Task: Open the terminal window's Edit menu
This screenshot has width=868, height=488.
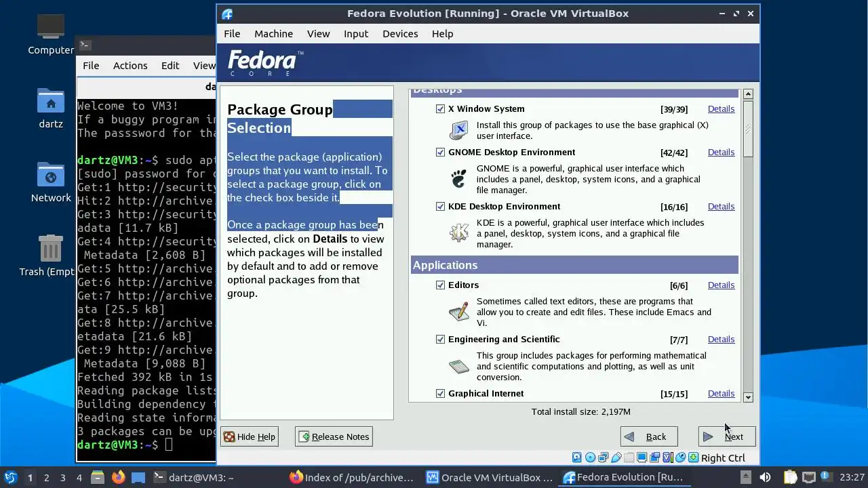Action: [x=170, y=65]
